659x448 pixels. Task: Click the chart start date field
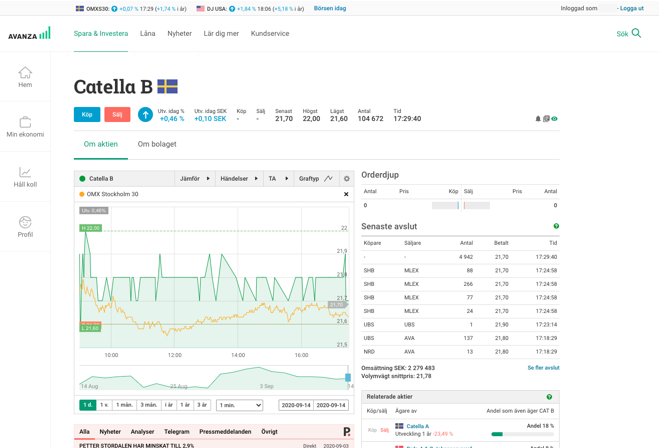(295, 405)
